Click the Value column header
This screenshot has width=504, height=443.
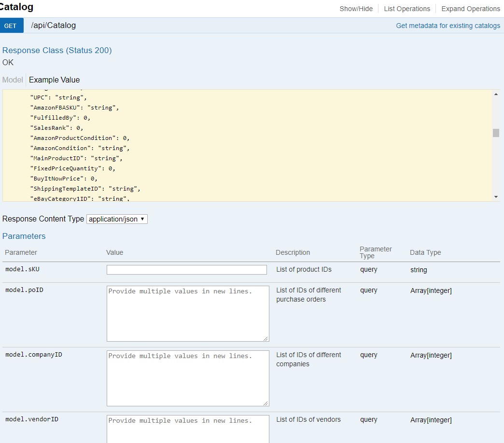[x=114, y=252]
